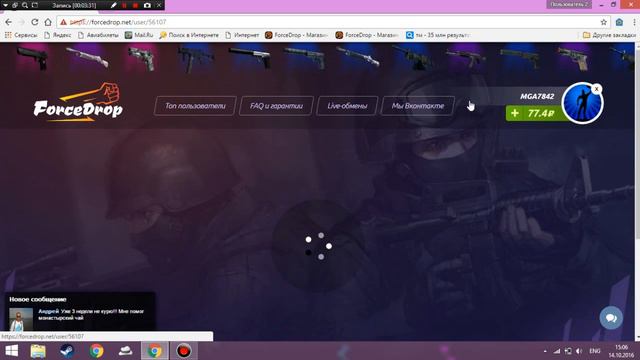Click the insecure connection warning triangle

click(x=63, y=22)
